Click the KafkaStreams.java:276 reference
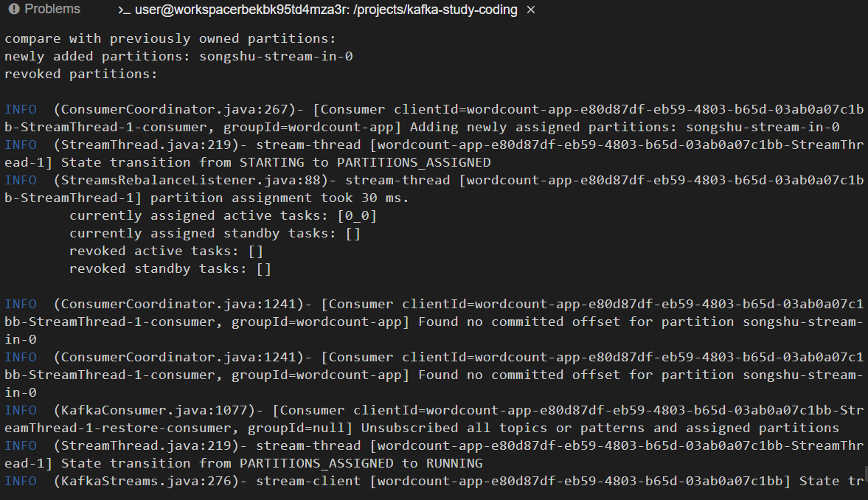Viewport: 868px width, 500px height. click(150, 481)
